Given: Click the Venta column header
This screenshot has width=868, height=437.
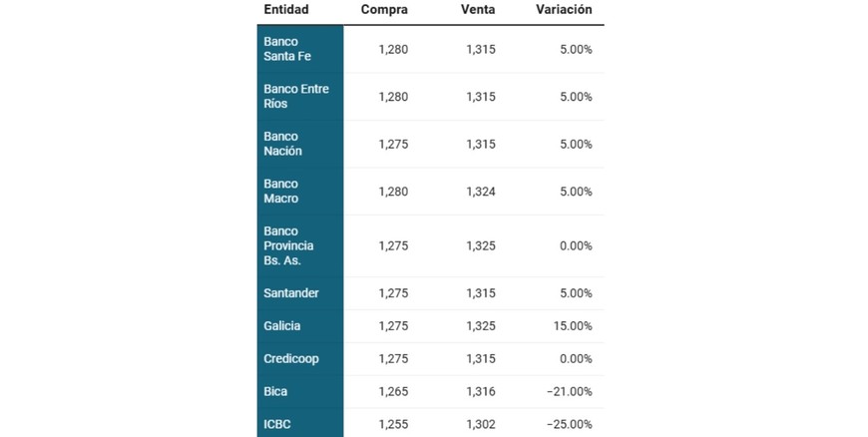Looking at the screenshot, I should pyautogui.click(x=478, y=10).
